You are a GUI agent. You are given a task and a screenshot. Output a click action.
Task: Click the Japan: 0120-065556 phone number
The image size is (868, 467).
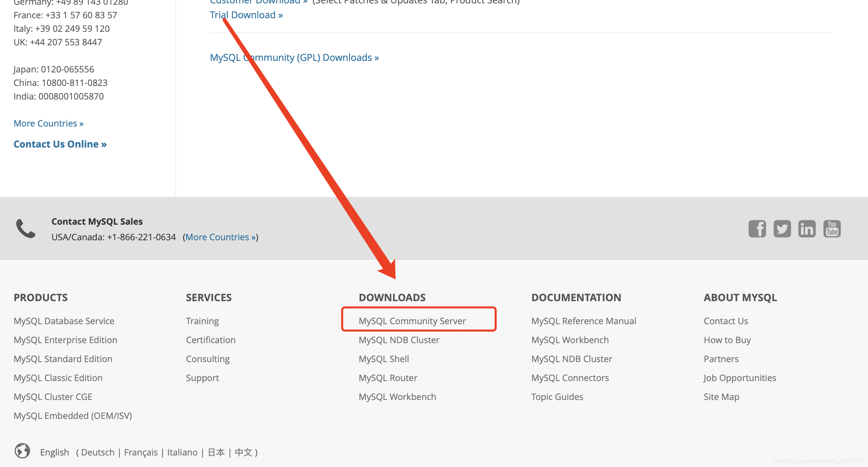click(x=54, y=69)
